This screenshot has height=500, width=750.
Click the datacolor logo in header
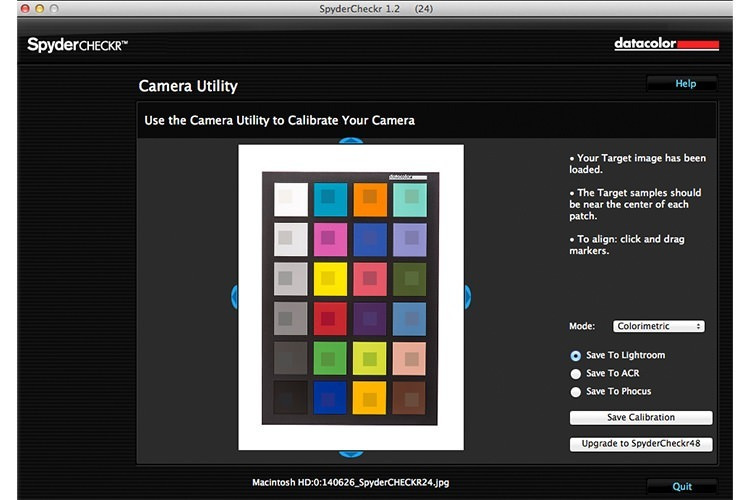[x=666, y=44]
